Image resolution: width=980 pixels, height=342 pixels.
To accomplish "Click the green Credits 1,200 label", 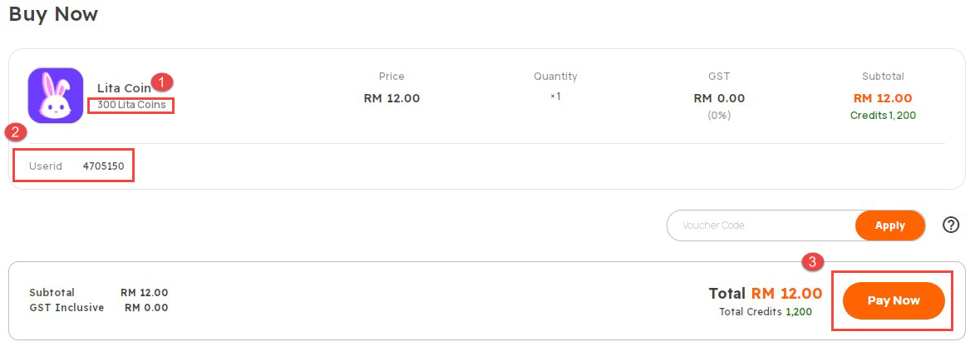I will (x=883, y=116).
